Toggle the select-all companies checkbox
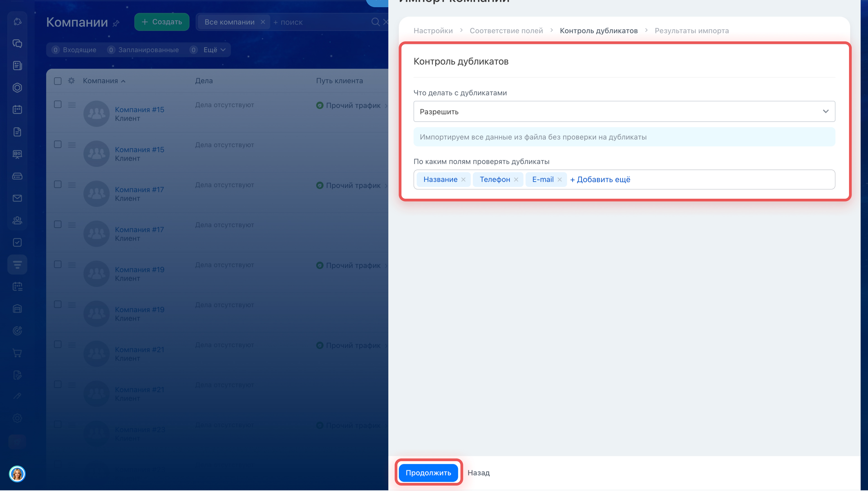 click(x=58, y=81)
